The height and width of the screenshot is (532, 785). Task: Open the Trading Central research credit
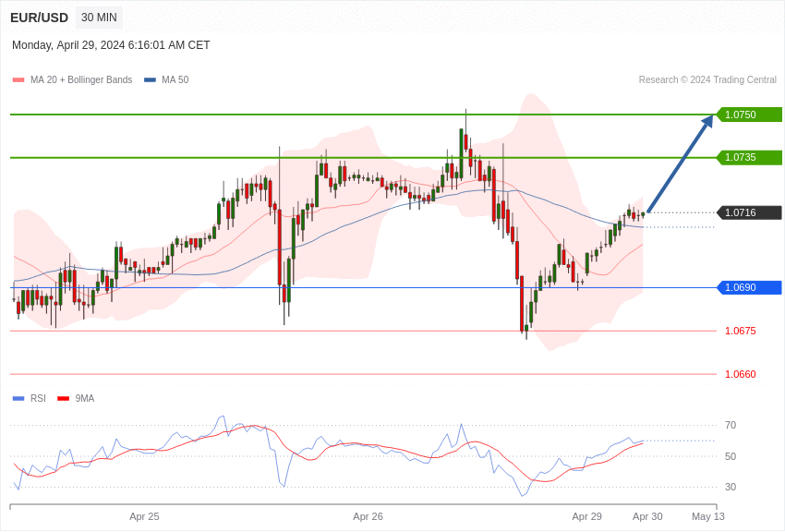click(x=707, y=80)
